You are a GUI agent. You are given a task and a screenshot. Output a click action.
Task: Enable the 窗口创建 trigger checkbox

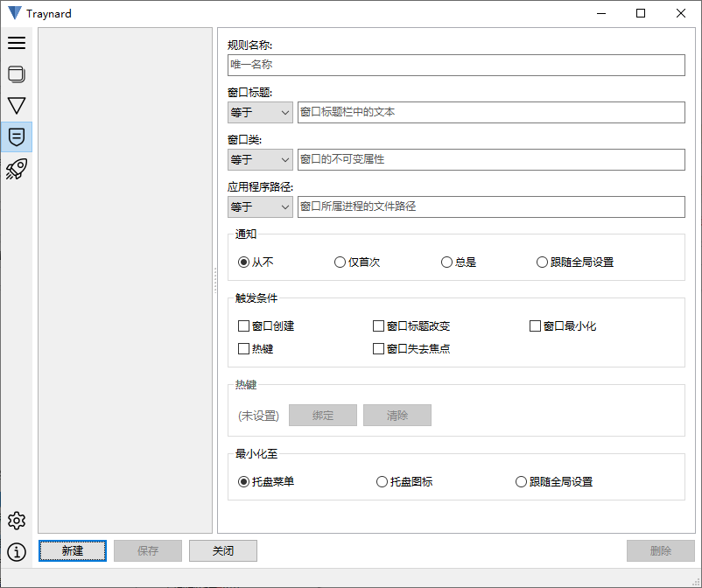tap(243, 325)
